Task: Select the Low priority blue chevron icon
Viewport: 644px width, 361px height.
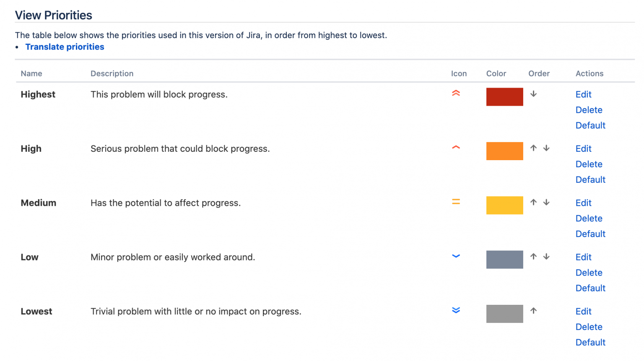Action: pyautogui.click(x=456, y=256)
